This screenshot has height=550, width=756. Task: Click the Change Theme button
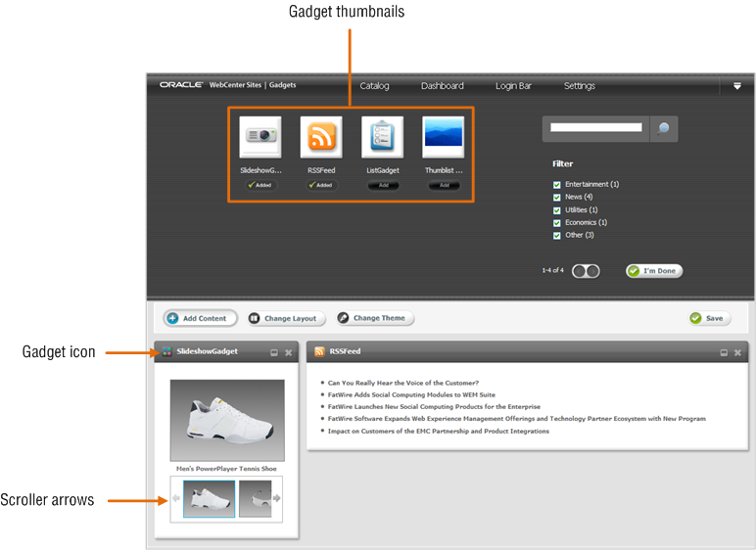(375, 318)
